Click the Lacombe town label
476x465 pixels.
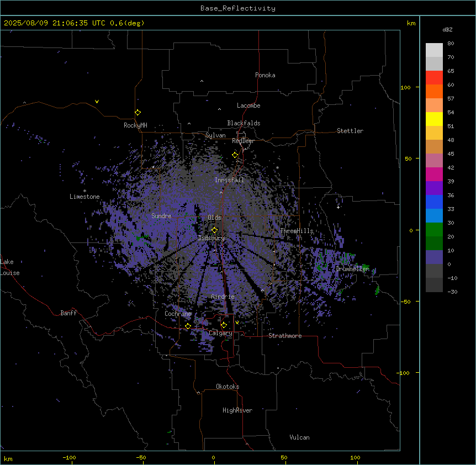click(248, 105)
